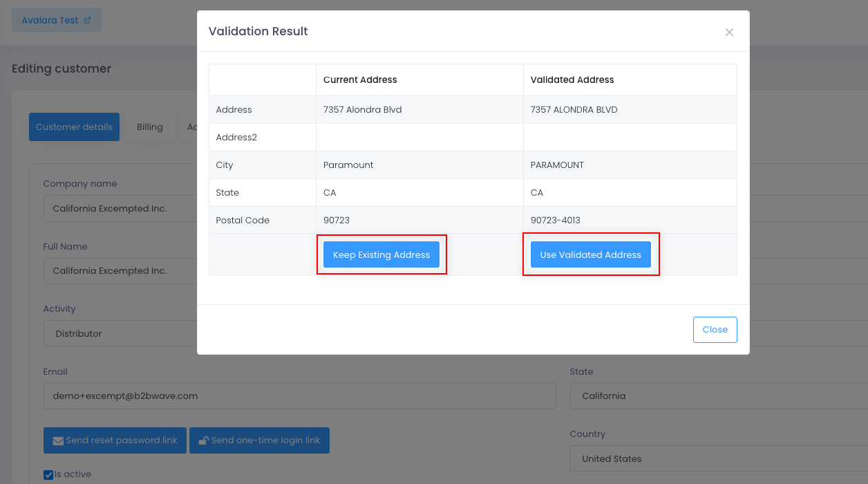Focus the Company name input field
The height and width of the screenshot is (484, 868).
click(117, 209)
